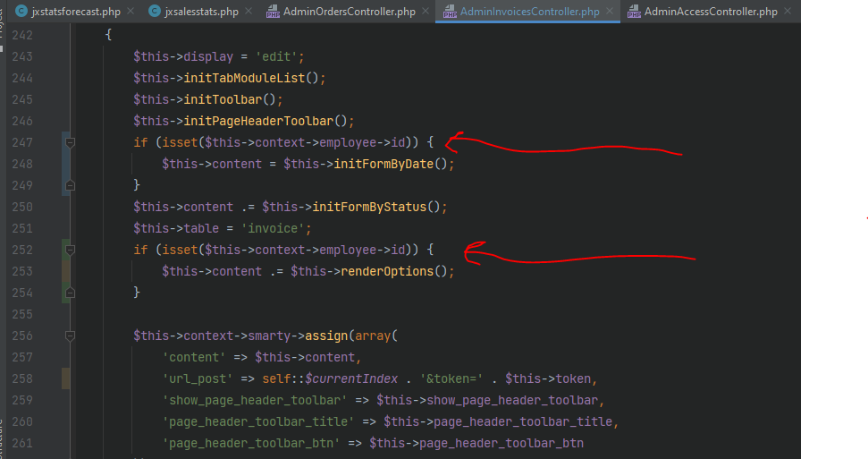Switch to jxstatsforecast.php tab
Viewport: 868px width, 459px height.
pyautogui.click(x=76, y=11)
